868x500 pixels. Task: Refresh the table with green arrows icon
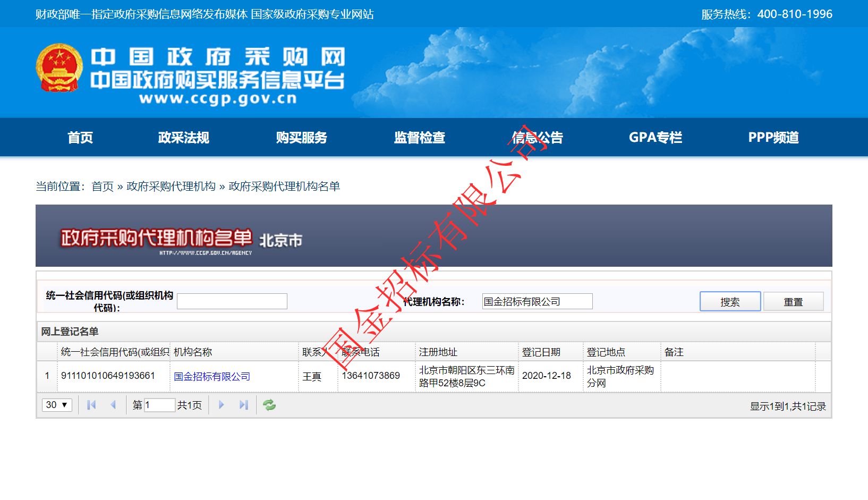tap(269, 405)
